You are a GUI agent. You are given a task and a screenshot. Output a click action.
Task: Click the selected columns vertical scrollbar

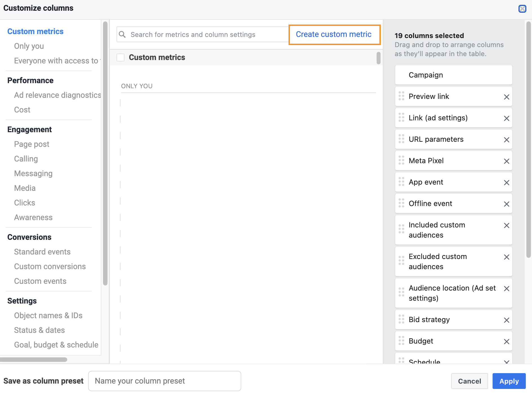click(x=528, y=140)
